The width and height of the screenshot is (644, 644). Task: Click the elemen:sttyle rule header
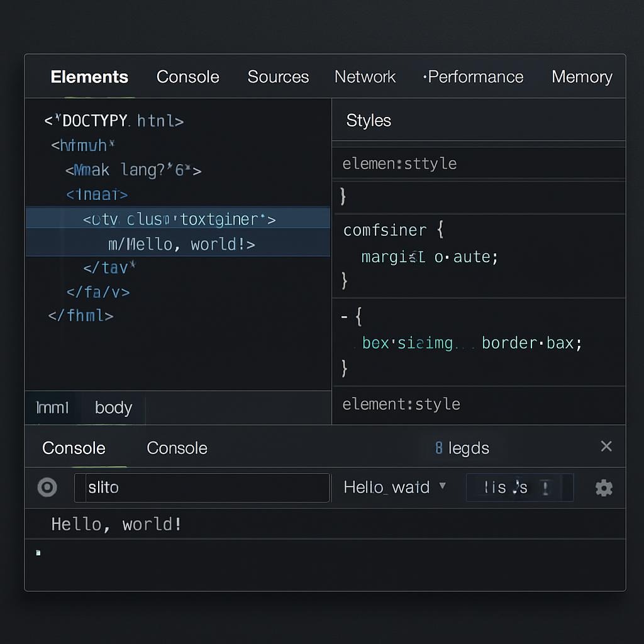pos(399,164)
